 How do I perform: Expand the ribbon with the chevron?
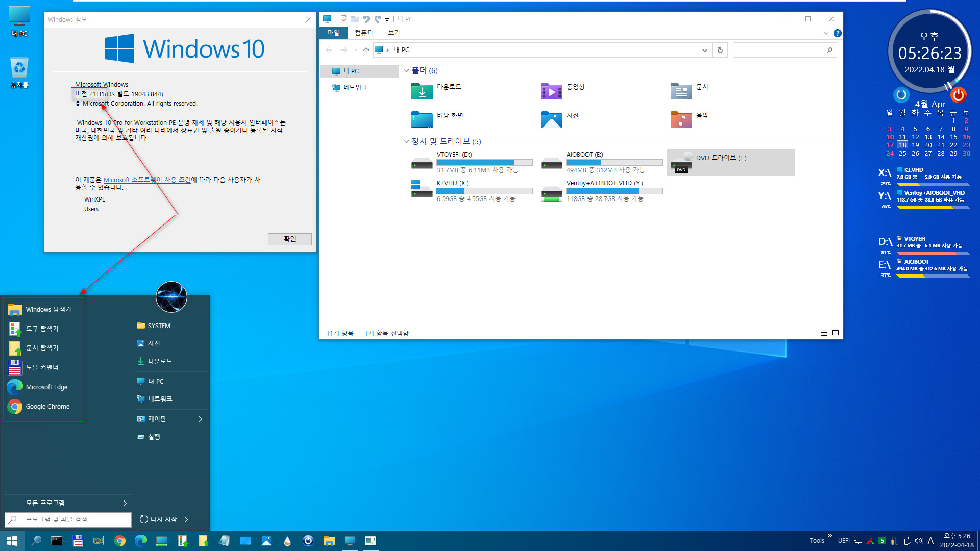[826, 33]
